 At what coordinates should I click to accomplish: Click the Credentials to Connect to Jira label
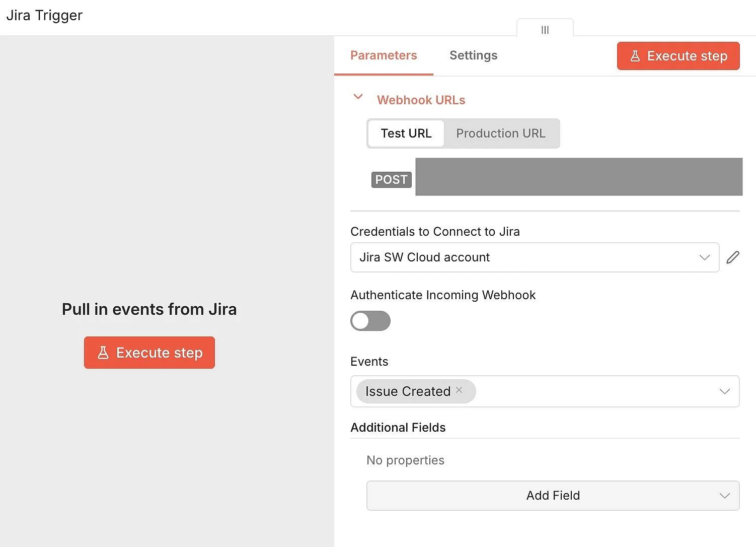pyautogui.click(x=435, y=232)
